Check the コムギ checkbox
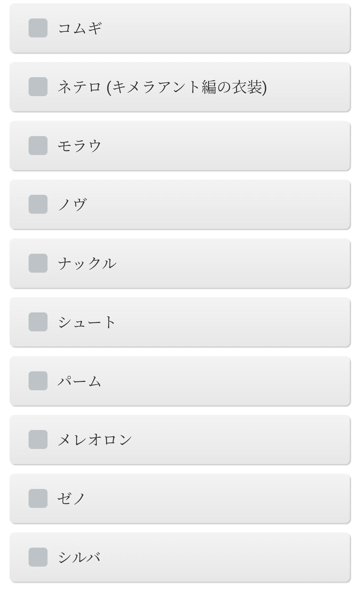This screenshot has width=364, height=594. click(x=38, y=28)
